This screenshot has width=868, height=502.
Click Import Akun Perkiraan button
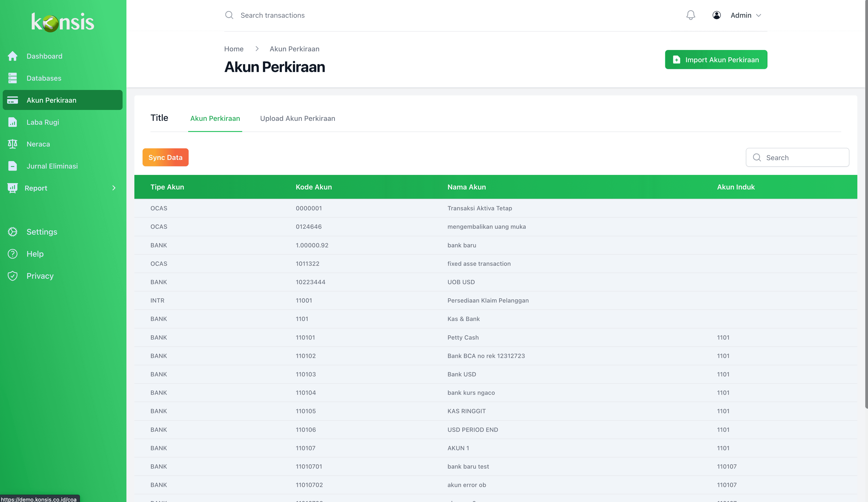pos(716,60)
